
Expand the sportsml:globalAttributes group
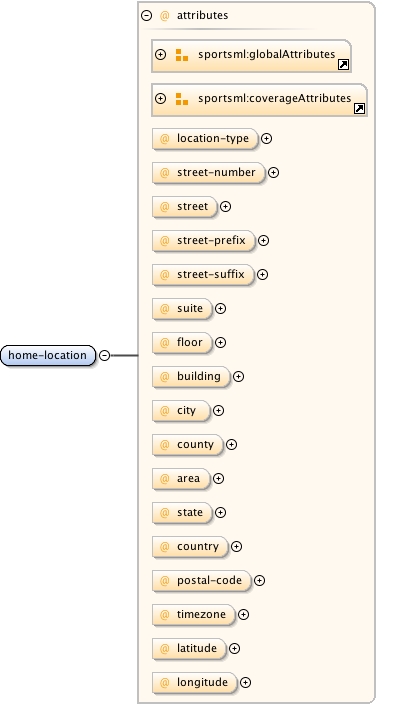click(161, 54)
